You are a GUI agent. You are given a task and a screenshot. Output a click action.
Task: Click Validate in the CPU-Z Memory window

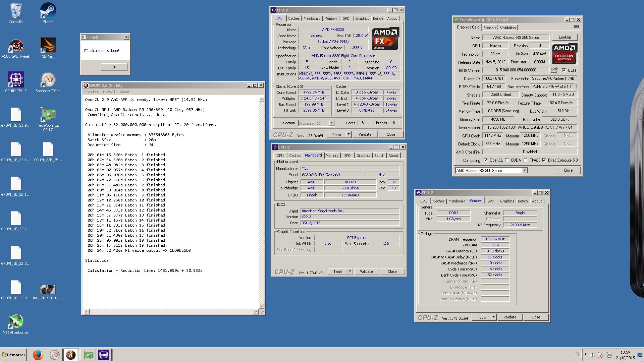coord(509,317)
